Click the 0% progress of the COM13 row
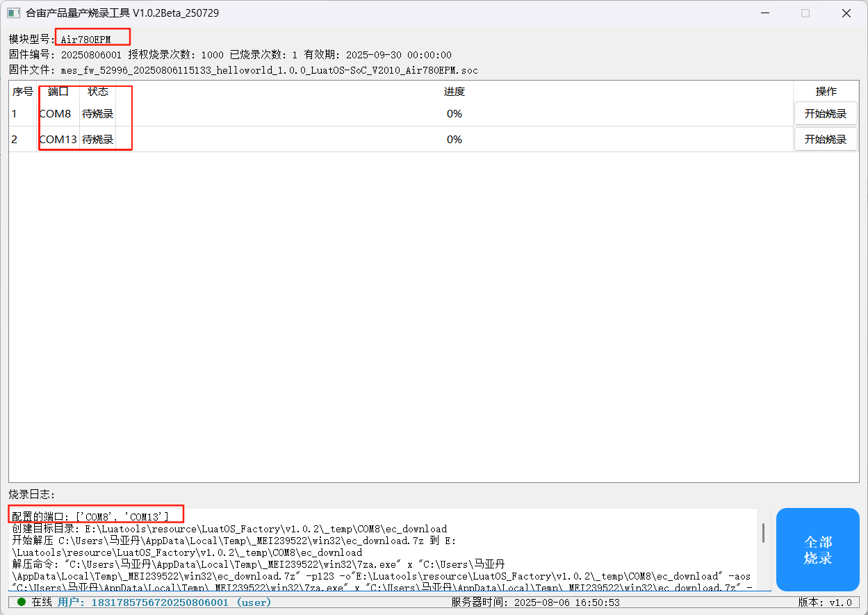The width and height of the screenshot is (868, 615). point(455,139)
